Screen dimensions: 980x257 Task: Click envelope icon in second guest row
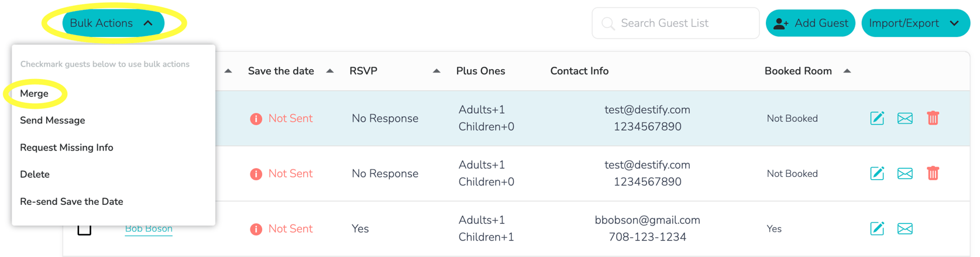pyautogui.click(x=905, y=173)
